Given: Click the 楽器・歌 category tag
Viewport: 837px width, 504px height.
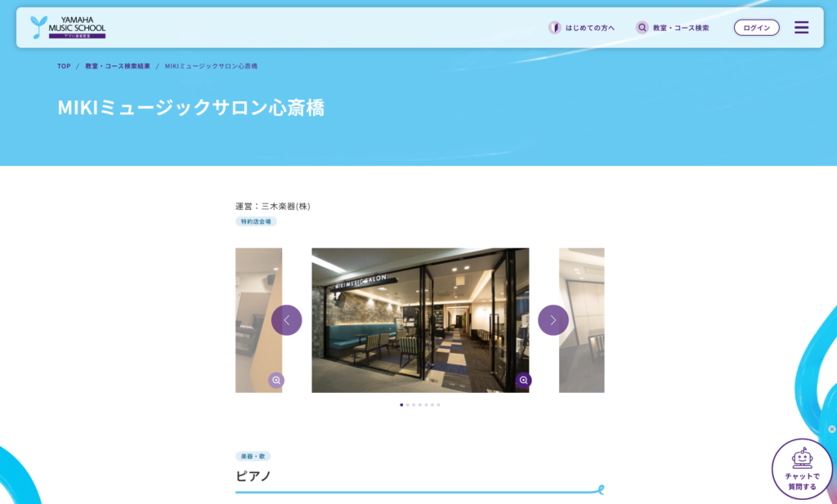Looking at the screenshot, I should (253, 457).
